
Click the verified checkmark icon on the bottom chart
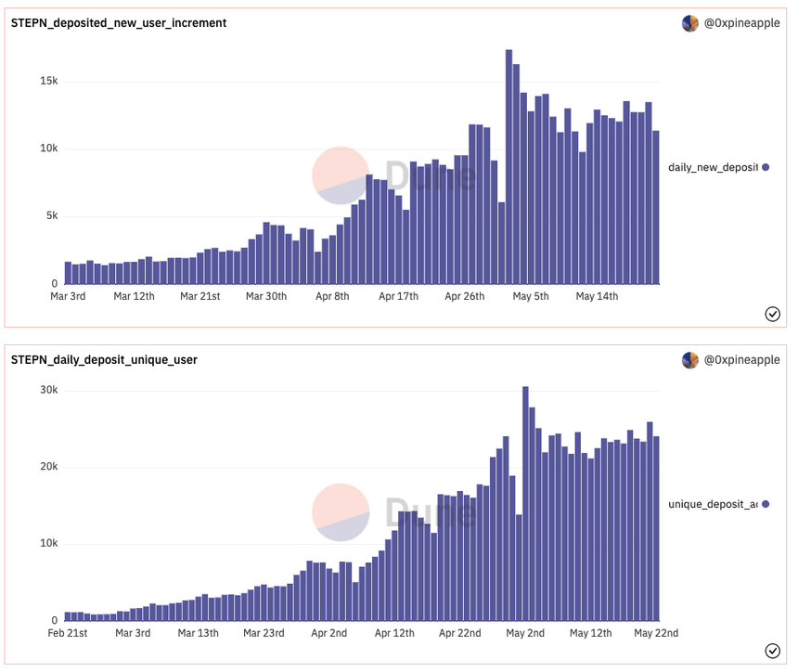coord(772,651)
